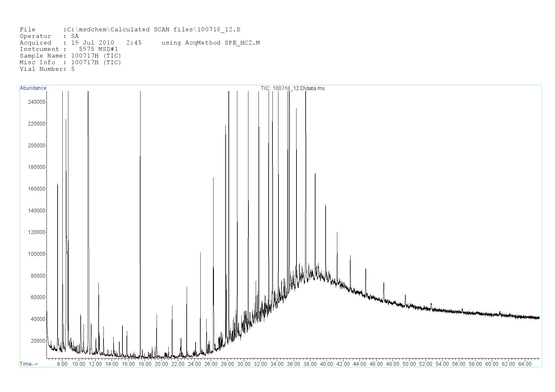Click the 36.00 time axis label
Image resolution: width=555 pixels, height=392 pixels.
293,364
